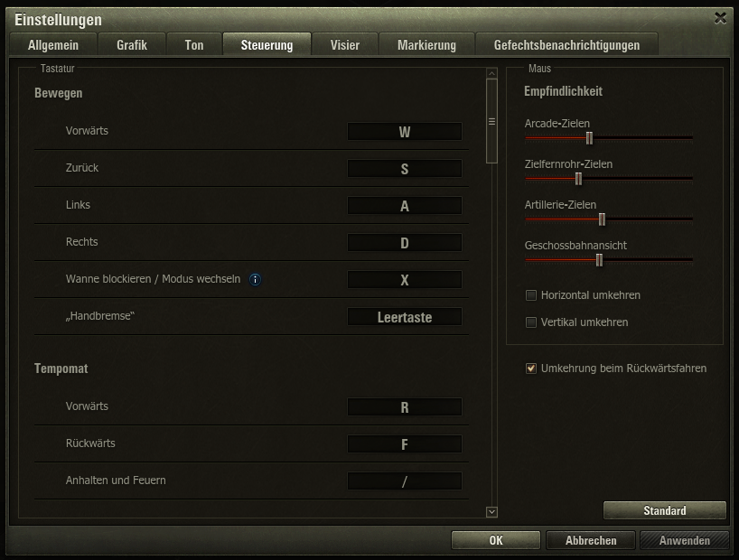The height and width of the screenshot is (560, 739).
Task: Click the Maus group label
Action: click(539, 69)
